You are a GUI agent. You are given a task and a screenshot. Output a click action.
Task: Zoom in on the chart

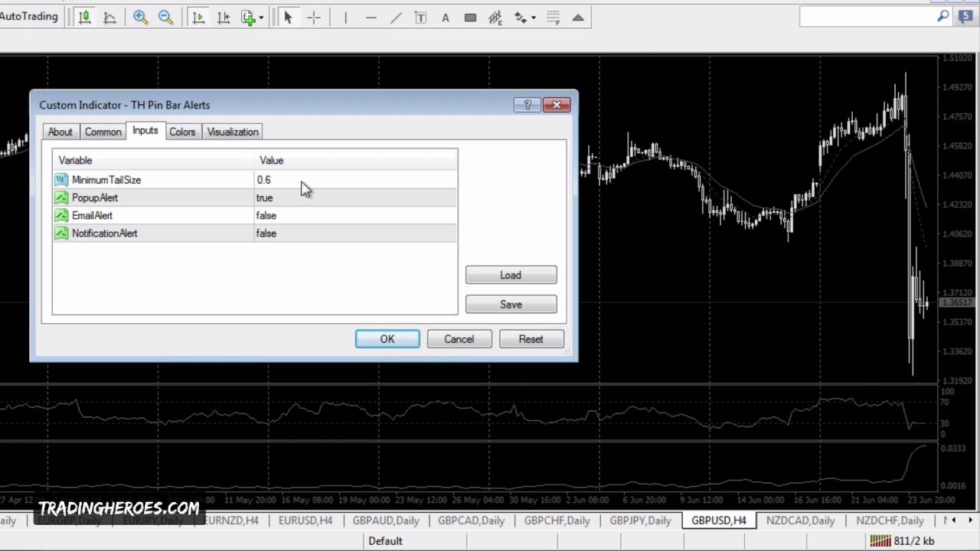tap(141, 17)
